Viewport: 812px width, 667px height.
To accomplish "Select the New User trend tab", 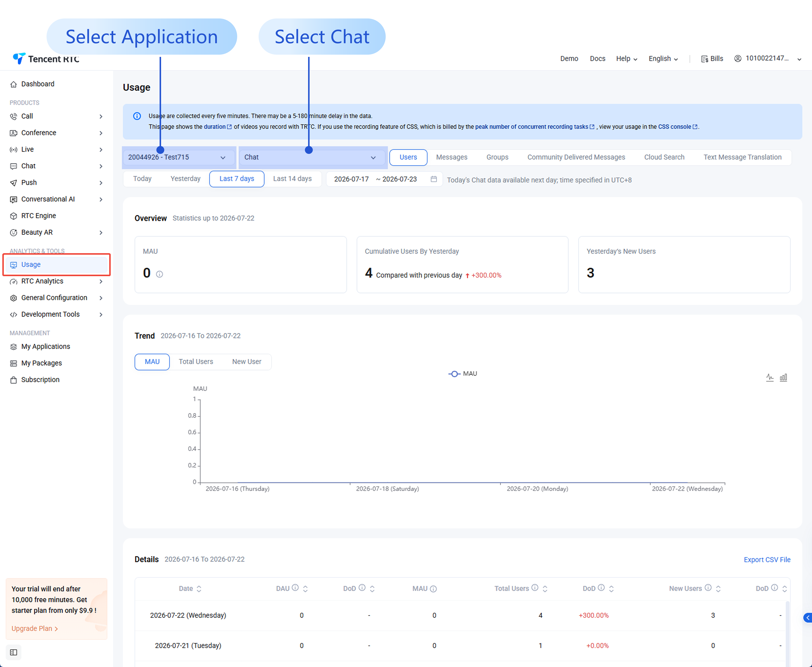I will [x=246, y=362].
